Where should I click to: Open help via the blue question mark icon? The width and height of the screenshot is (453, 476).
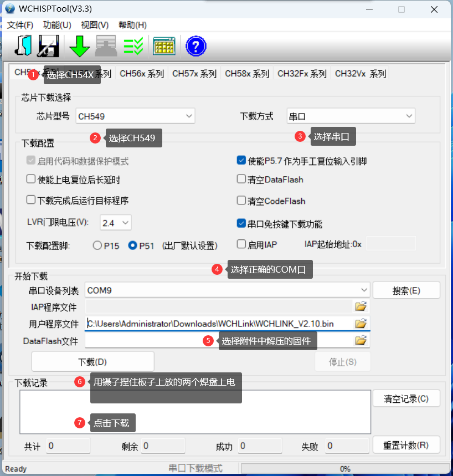(196, 46)
